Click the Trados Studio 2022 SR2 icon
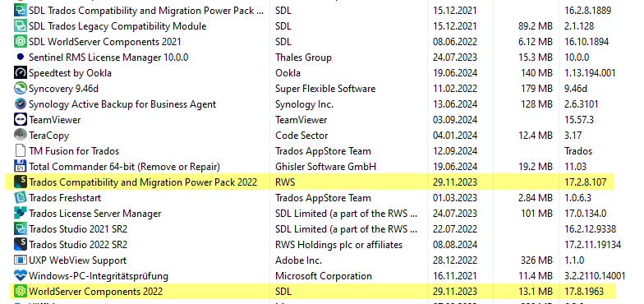 tap(20, 245)
